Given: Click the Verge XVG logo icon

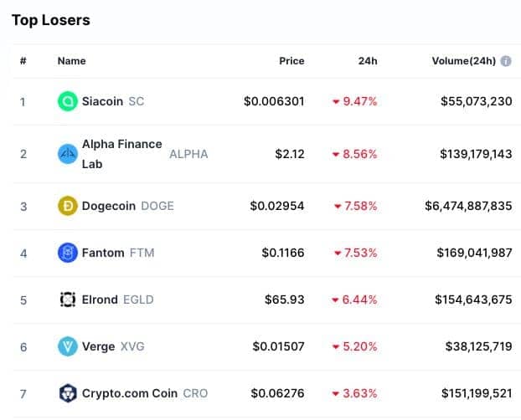Looking at the screenshot, I should (x=68, y=346).
